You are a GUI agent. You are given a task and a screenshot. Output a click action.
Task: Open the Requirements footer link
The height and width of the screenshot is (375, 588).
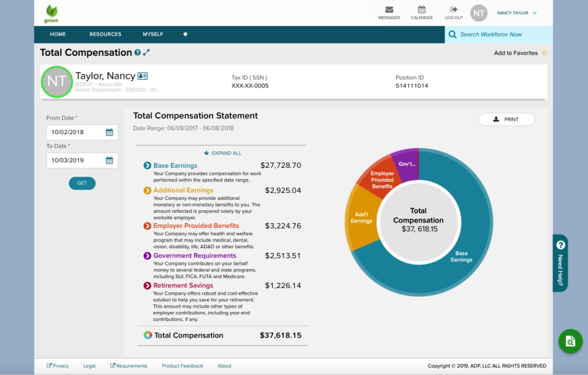129,366
